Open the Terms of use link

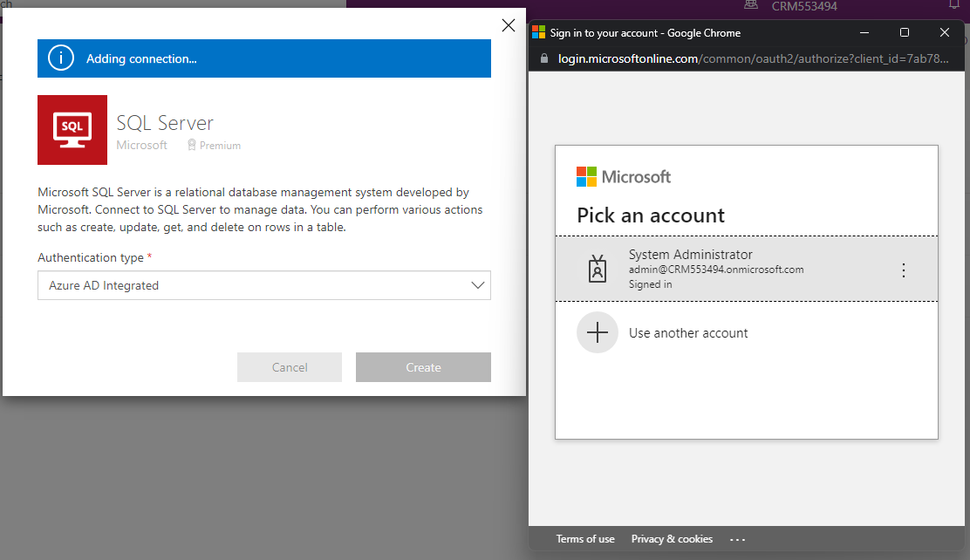pyautogui.click(x=585, y=539)
